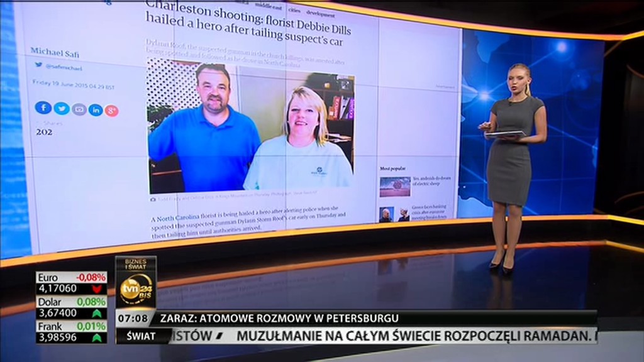Click the Euro change -0,08%
644x362 pixels.
click(91, 277)
